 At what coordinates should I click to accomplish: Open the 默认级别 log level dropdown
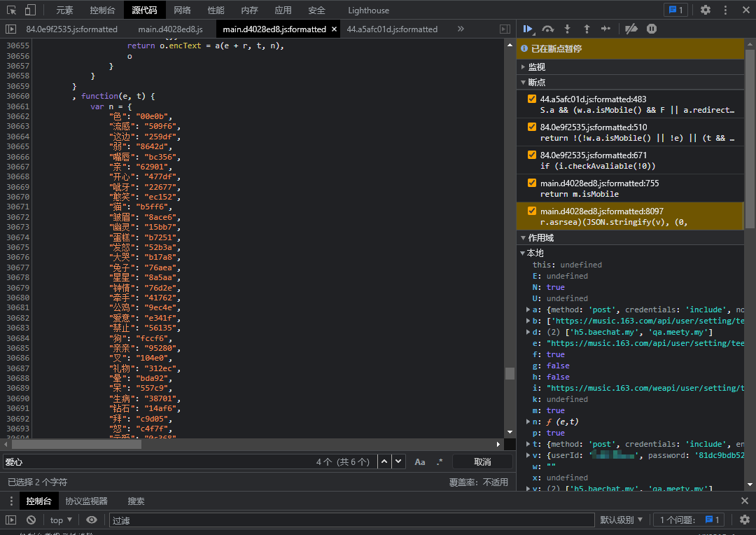point(621,520)
